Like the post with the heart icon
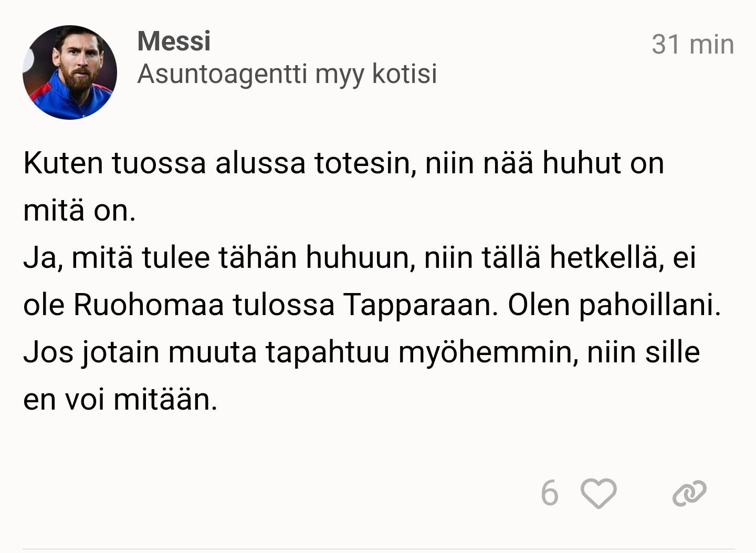Viewport: 756px width, 553px height. pyautogui.click(x=598, y=493)
